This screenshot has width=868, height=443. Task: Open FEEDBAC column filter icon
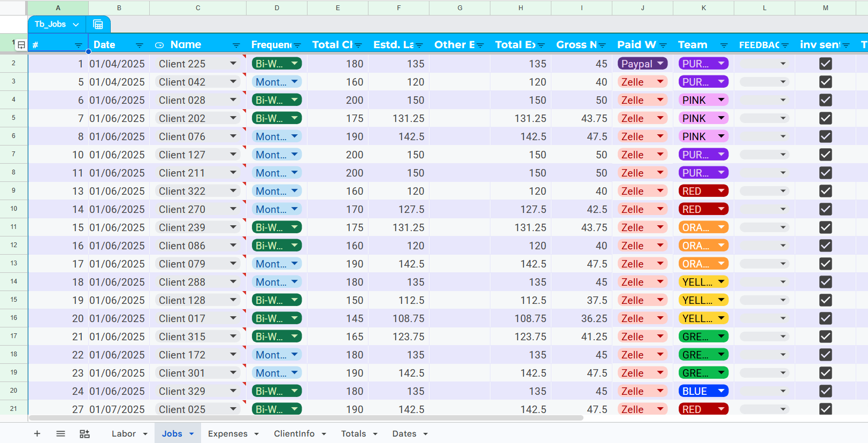pos(785,45)
